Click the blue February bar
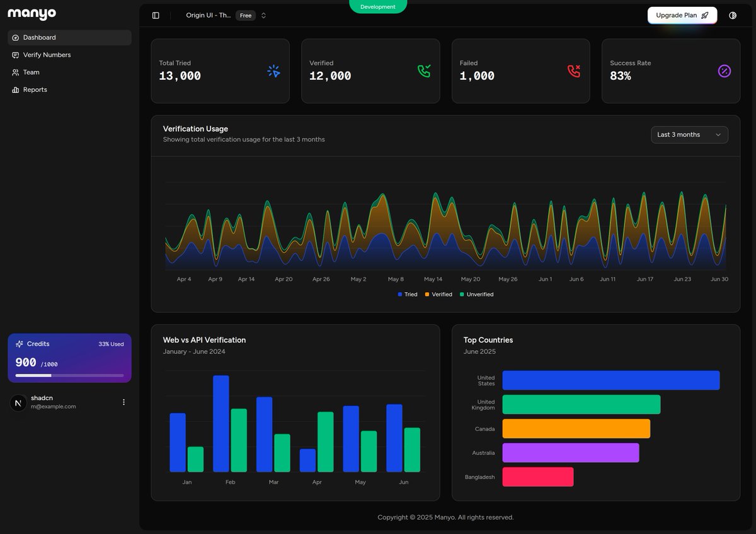Viewport: 756px width, 534px height. (221, 424)
